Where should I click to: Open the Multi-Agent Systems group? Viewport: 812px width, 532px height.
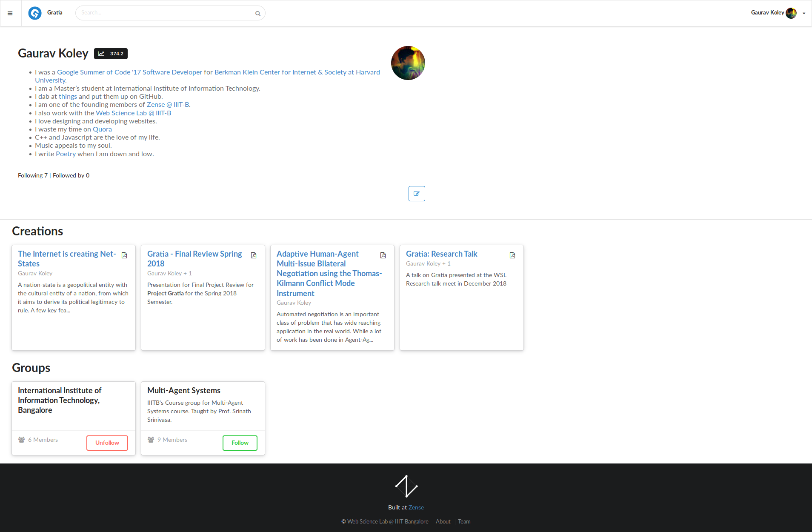[x=184, y=391]
